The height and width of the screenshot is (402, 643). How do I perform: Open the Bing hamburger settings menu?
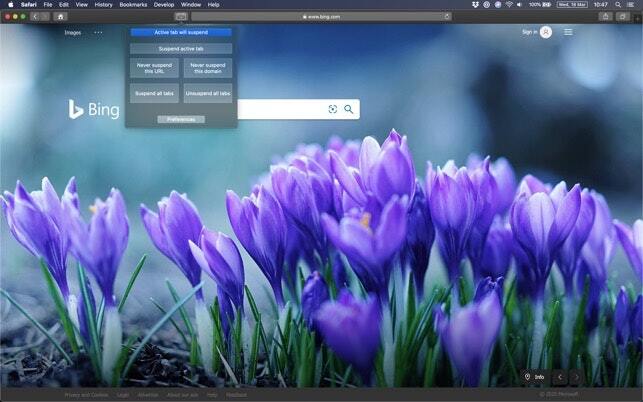[x=568, y=32]
